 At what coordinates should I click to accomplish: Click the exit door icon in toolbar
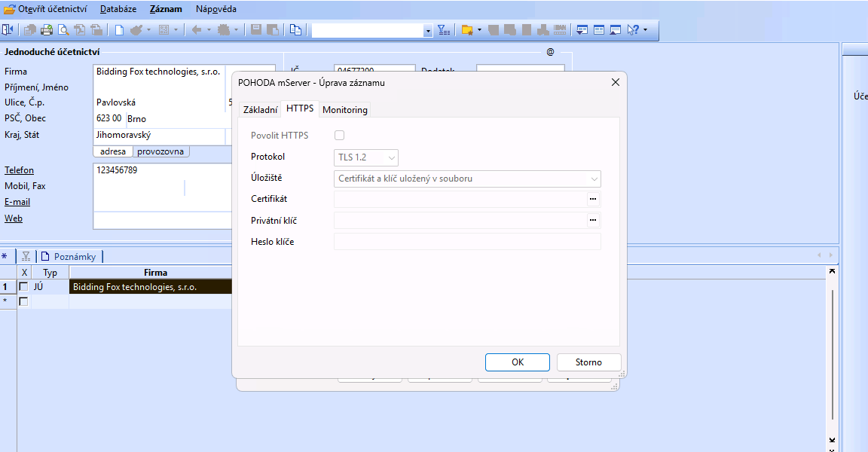pyautogui.click(x=8, y=30)
